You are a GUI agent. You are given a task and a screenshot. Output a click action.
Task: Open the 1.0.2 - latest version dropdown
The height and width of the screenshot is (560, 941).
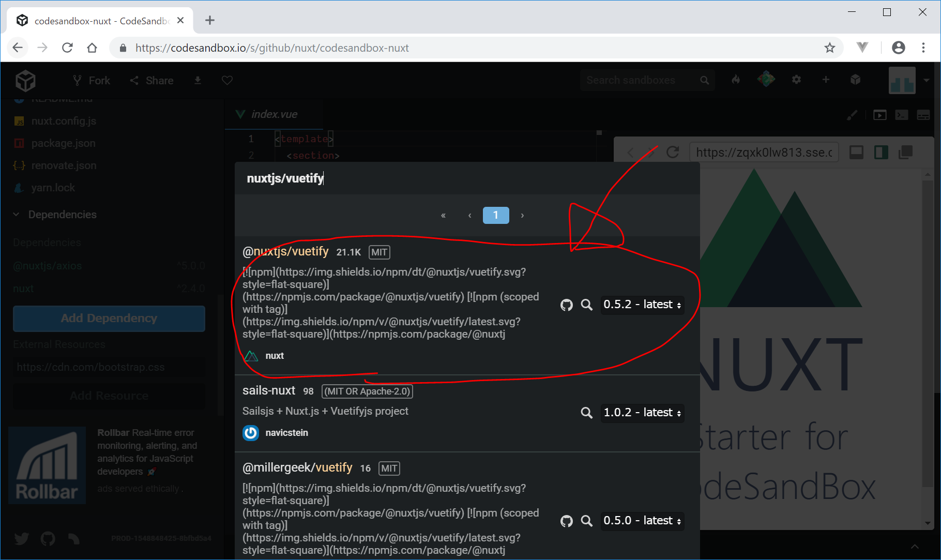click(642, 413)
